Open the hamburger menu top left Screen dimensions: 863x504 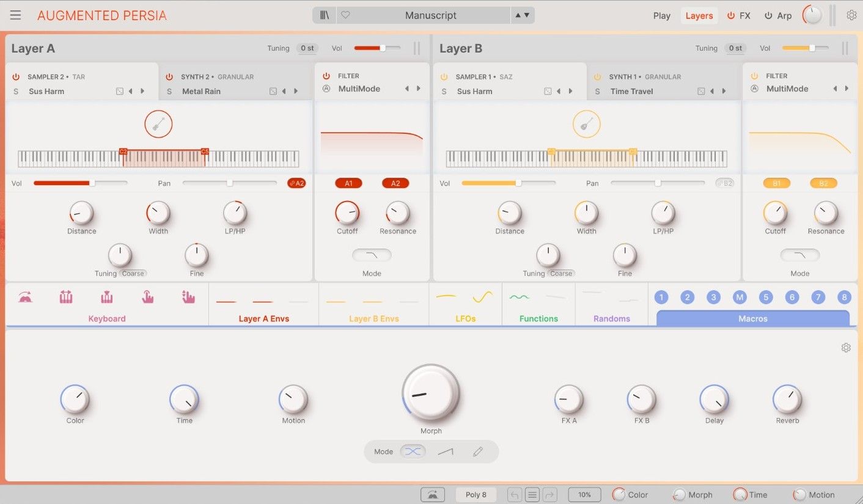coord(15,15)
